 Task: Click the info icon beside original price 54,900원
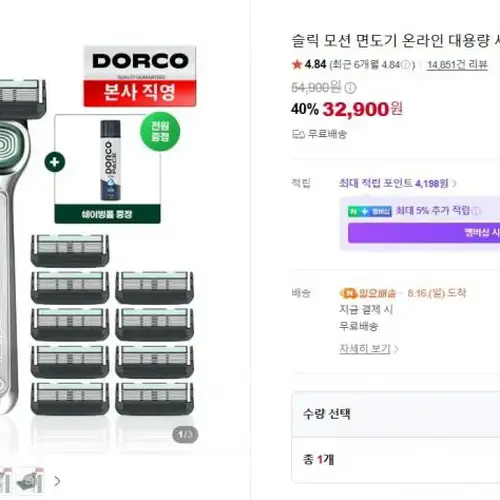tap(350, 88)
